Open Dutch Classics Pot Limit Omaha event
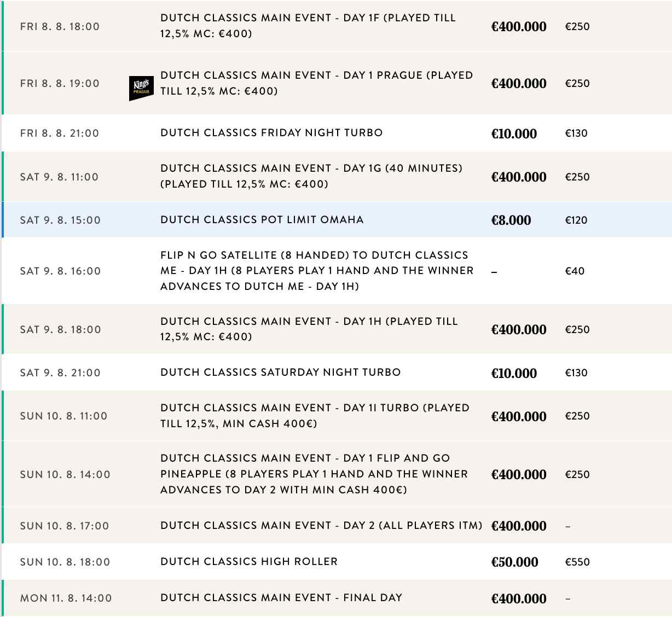This screenshot has width=672, height=617. 262,220
